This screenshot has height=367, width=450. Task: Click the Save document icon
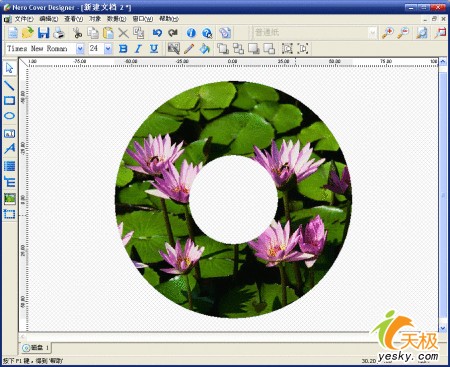click(43, 33)
